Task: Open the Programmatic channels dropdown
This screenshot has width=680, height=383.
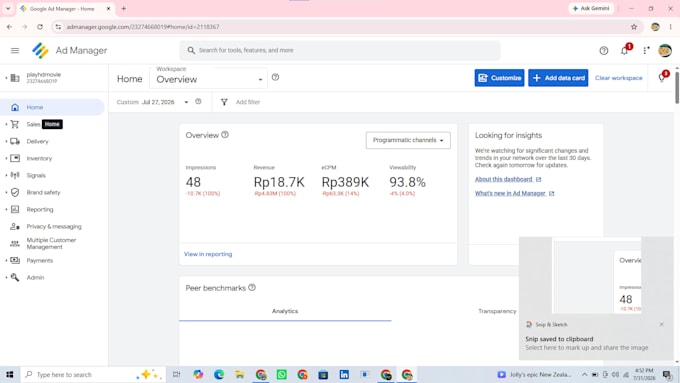Action: 408,140
